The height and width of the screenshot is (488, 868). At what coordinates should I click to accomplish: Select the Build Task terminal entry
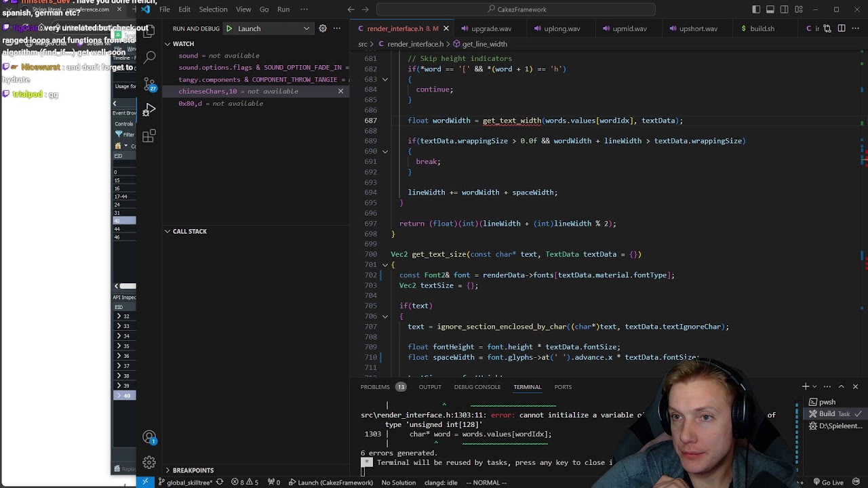tap(834, 414)
